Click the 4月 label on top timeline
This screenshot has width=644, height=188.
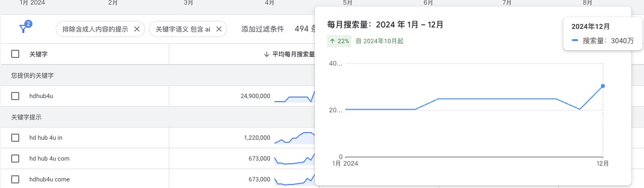pyautogui.click(x=269, y=3)
